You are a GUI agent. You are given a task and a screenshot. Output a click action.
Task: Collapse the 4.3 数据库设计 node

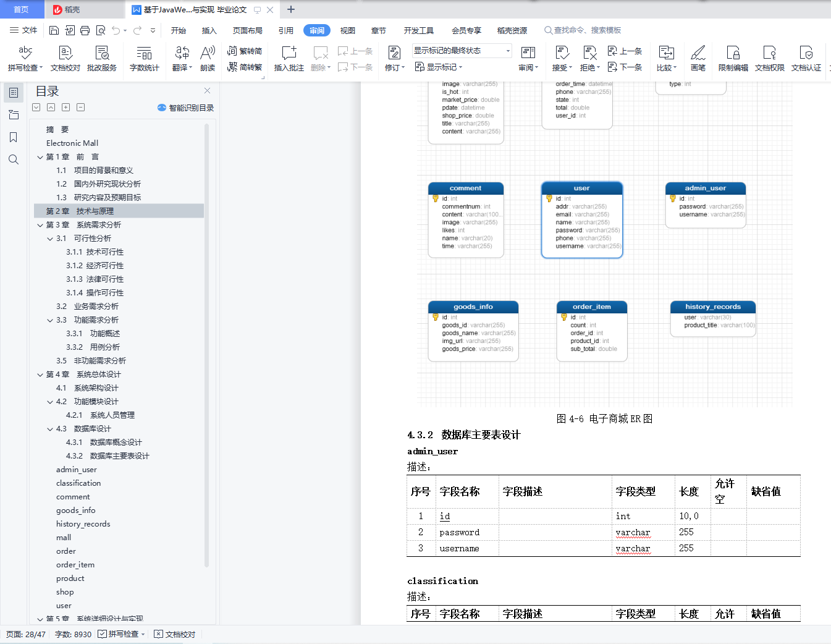pos(50,429)
